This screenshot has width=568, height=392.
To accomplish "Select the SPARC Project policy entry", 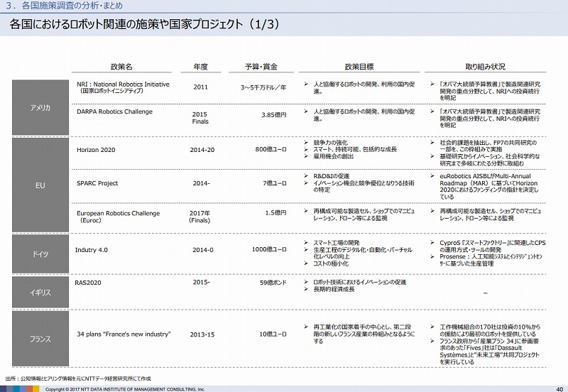I will point(98,183).
